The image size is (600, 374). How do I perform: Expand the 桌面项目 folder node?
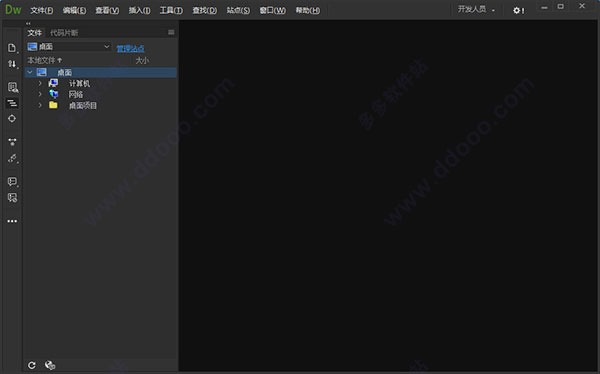click(40, 105)
